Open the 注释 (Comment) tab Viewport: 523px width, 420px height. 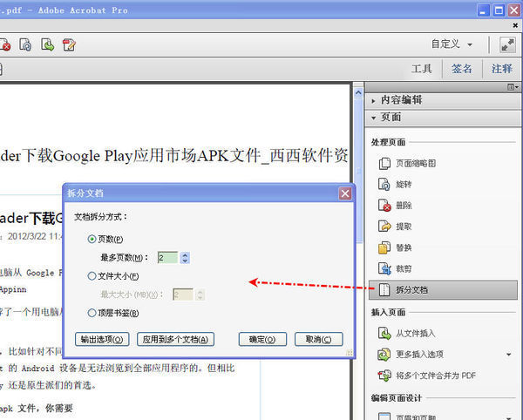tap(501, 69)
